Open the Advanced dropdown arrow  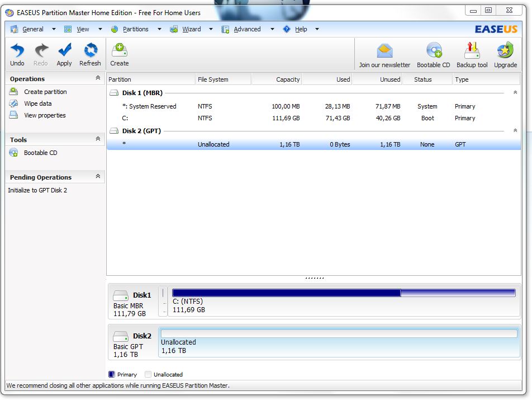(272, 29)
